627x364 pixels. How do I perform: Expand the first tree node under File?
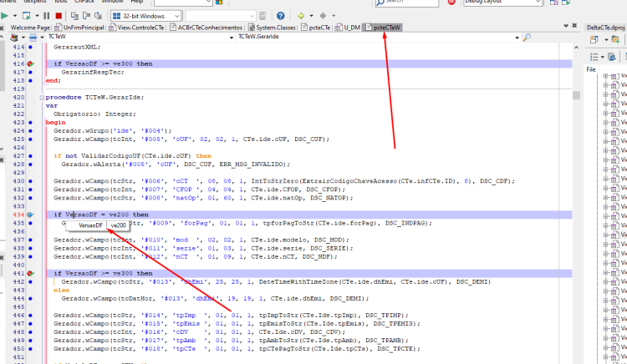click(x=605, y=76)
